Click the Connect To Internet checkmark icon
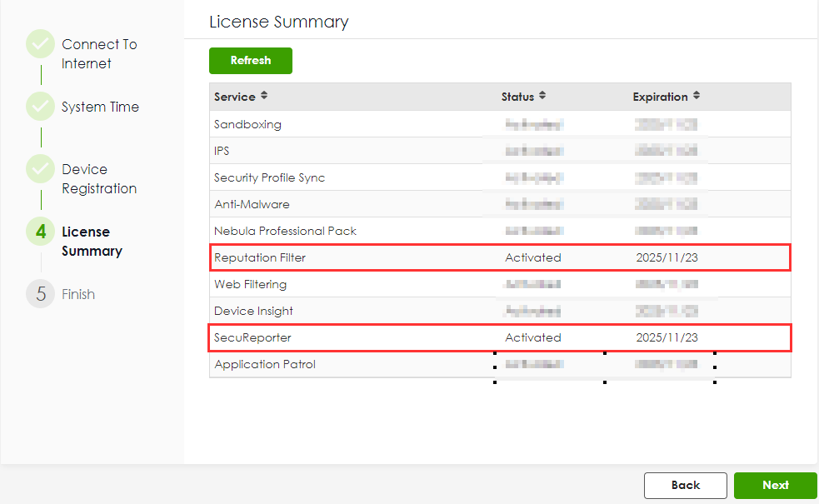819x504 pixels. 40,44
